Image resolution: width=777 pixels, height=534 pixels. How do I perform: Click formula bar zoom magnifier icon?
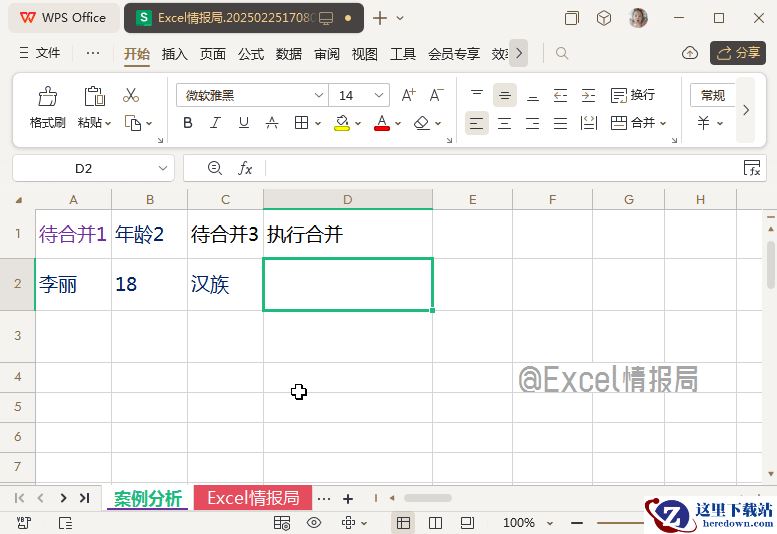coord(215,168)
